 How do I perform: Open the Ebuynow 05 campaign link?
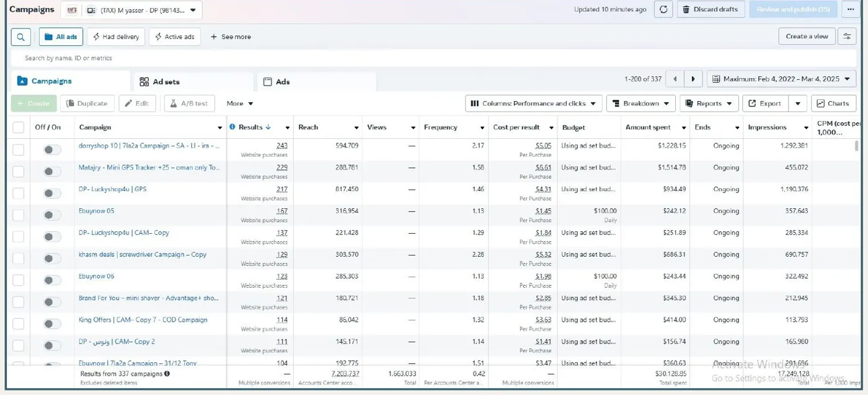coord(96,211)
